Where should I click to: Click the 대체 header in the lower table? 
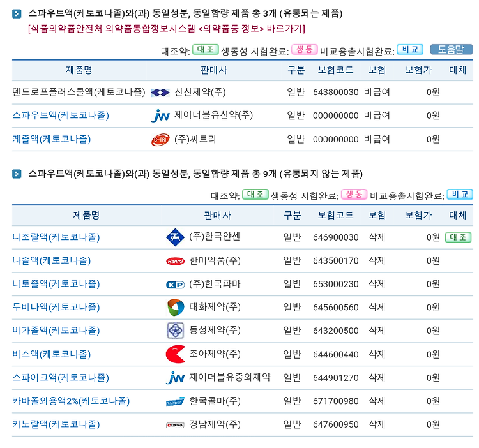[458, 216]
